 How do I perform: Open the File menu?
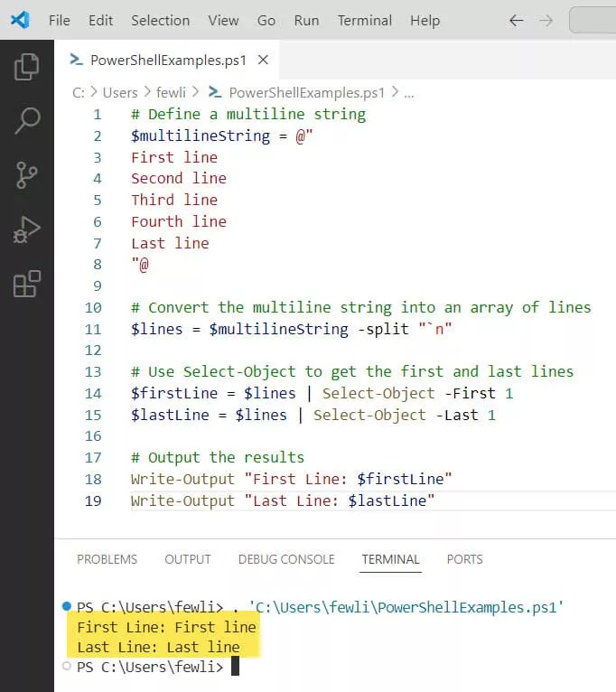coord(59,20)
